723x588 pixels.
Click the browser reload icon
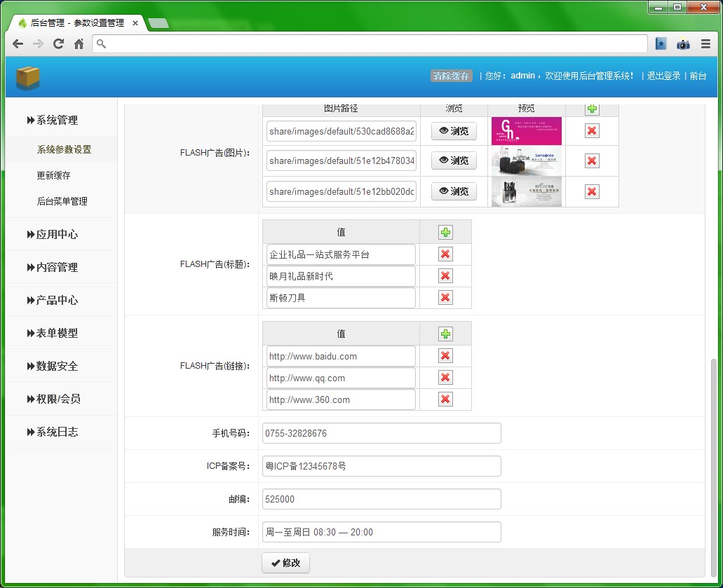[x=58, y=44]
